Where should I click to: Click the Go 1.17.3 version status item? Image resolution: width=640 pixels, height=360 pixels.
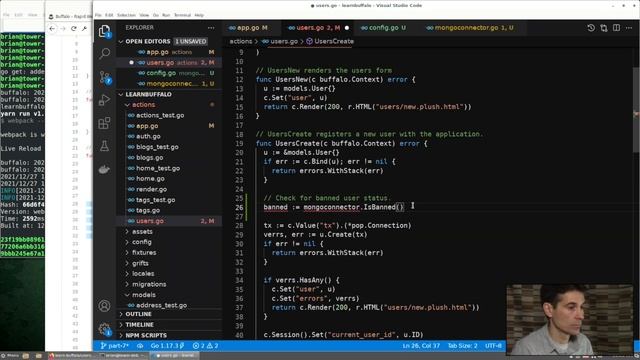pos(167,346)
